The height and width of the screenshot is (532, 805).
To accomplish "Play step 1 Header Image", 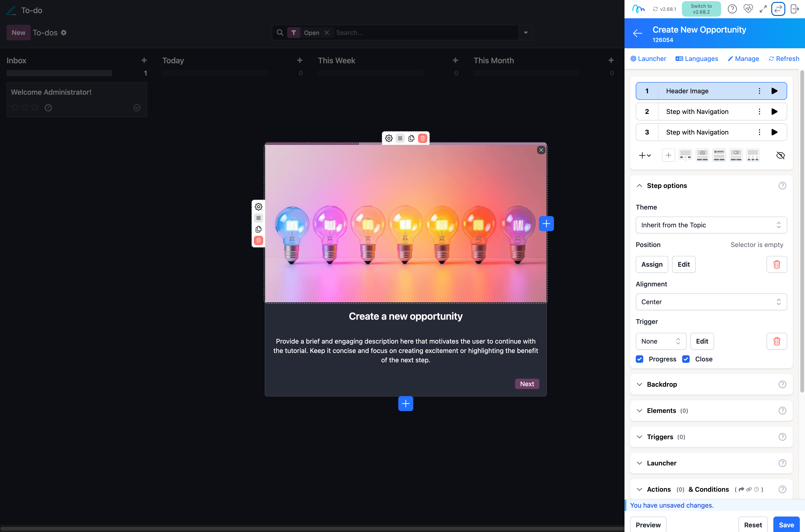I will [774, 91].
